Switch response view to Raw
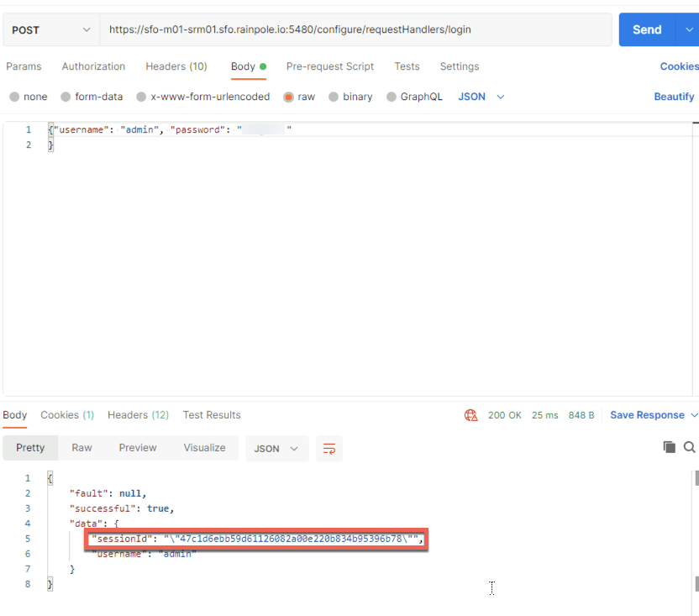This screenshot has width=699, height=616. (81, 448)
